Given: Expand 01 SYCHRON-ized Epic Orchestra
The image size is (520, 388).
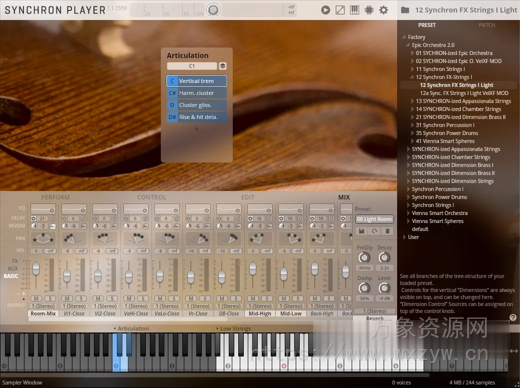Looking at the screenshot, I should coord(412,53).
